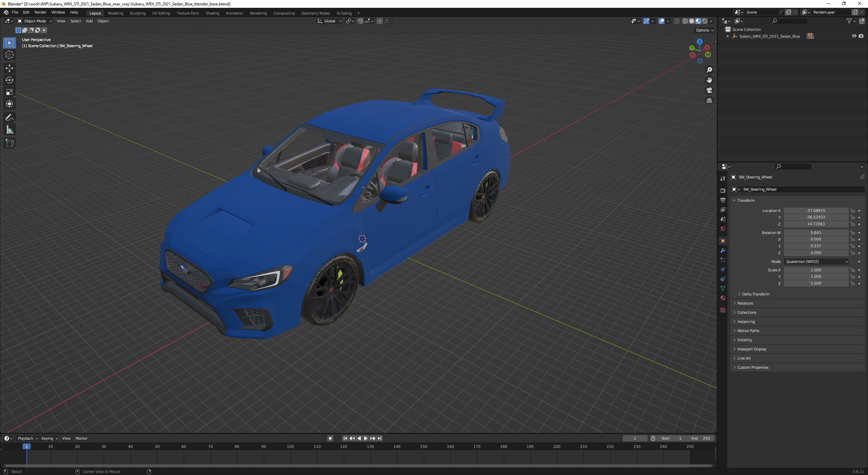Open the File menu
Screen dimensions: 868x475
point(15,12)
